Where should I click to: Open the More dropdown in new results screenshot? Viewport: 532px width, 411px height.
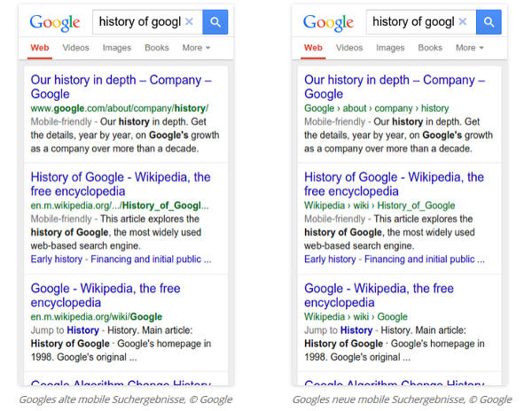[470, 48]
